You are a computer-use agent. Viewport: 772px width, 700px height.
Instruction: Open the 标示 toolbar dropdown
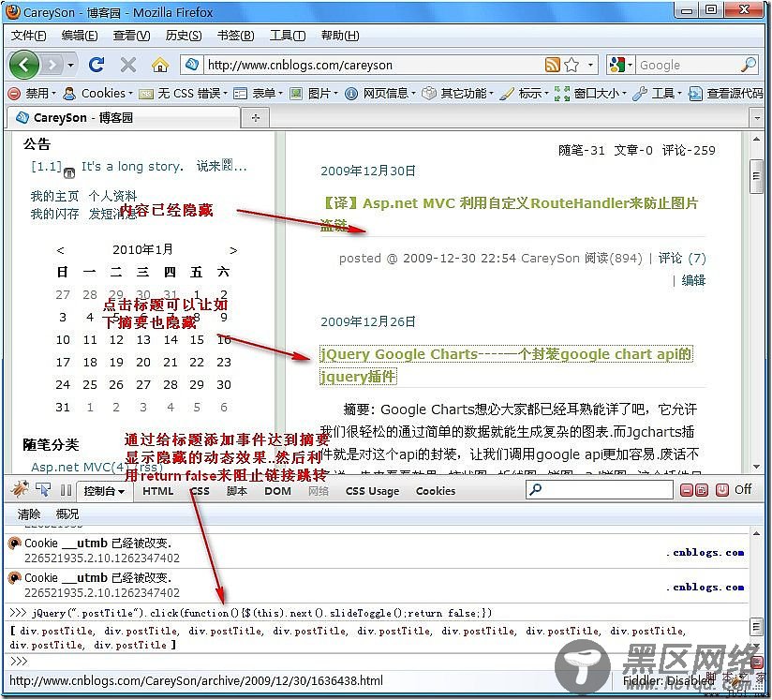pyautogui.click(x=525, y=93)
